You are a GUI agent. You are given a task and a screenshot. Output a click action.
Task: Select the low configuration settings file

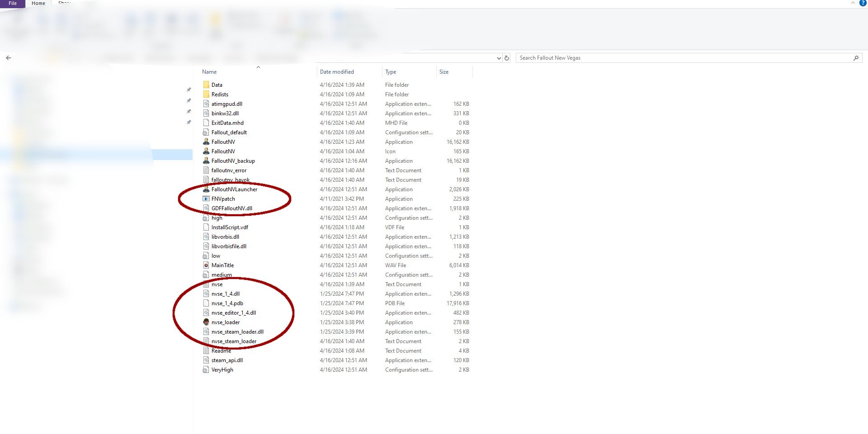click(x=216, y=256)
